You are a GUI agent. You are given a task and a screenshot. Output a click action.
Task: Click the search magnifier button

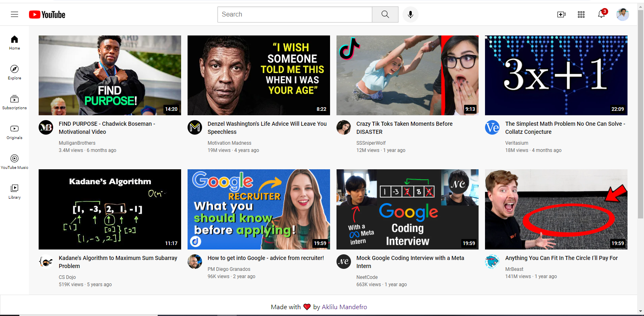[385, 15]
